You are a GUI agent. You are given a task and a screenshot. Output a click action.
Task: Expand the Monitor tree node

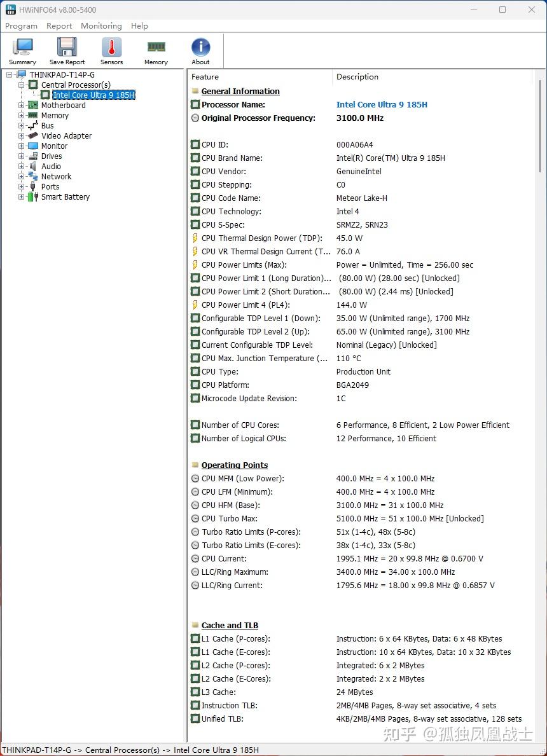[x=21, y=146]
